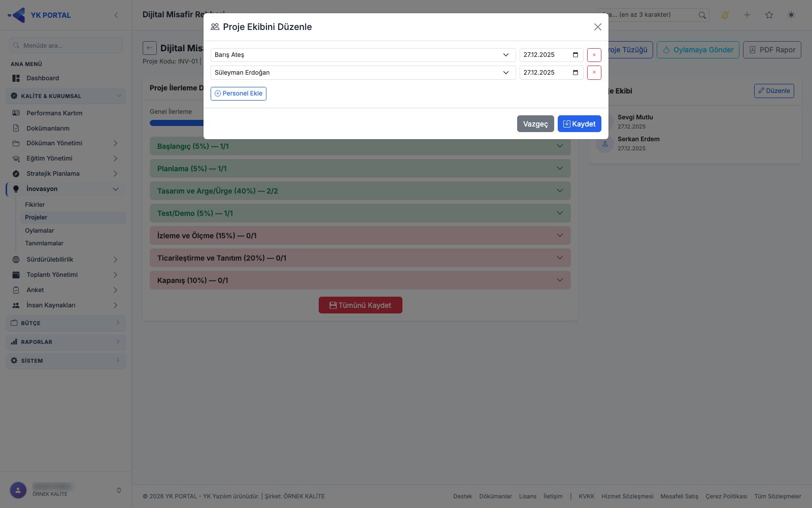The image size is (812, 508).
Task: Click the Vazgeç button
Action: pyautogui.click(x=535, y=124)
